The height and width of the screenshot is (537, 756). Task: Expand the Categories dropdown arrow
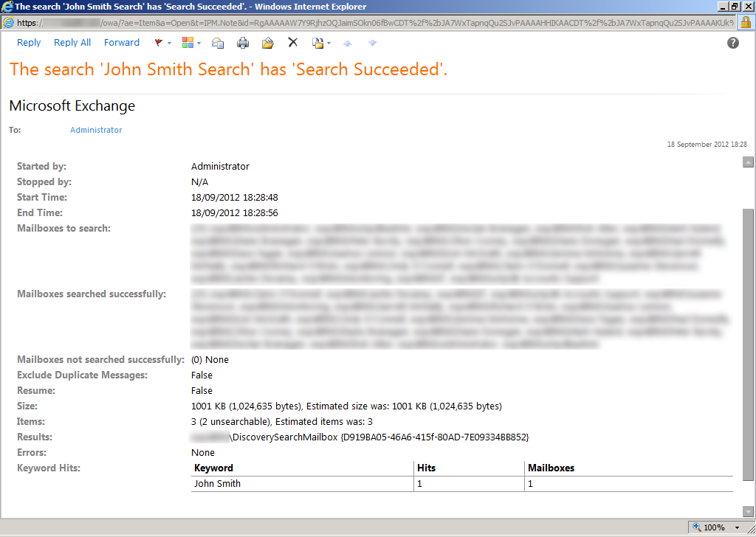199,43
